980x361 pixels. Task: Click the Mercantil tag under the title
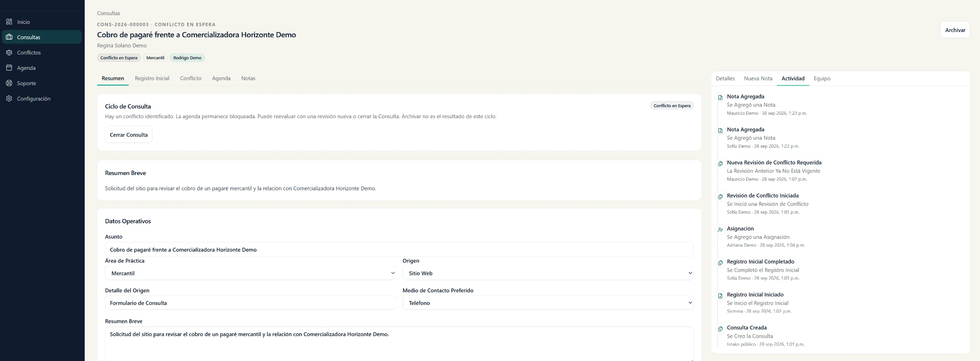(156, 58)
